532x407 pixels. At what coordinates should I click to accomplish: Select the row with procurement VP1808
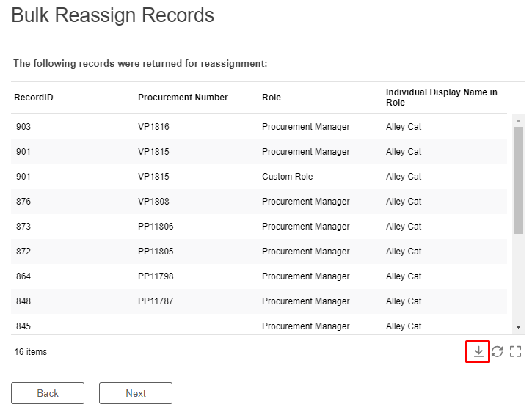[x=259, y=202]
